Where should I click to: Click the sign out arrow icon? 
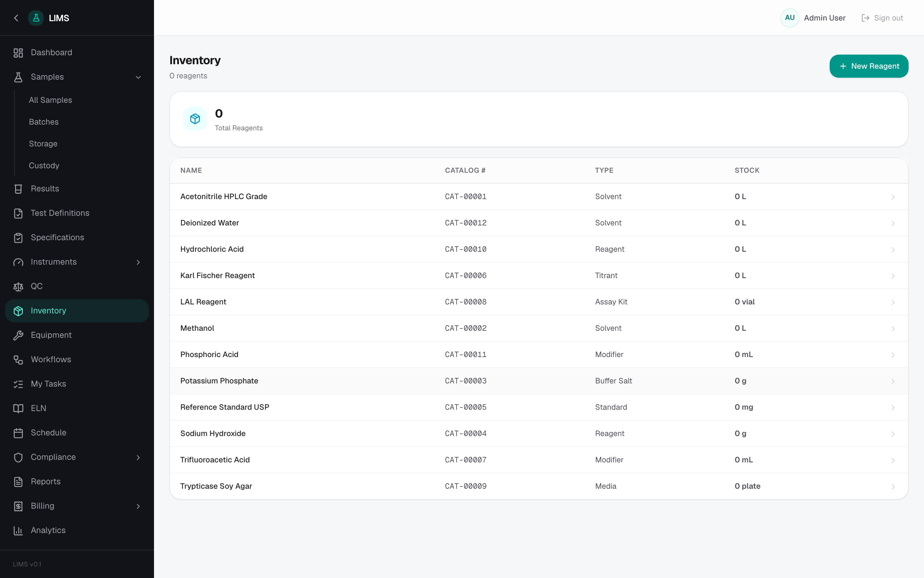pos(865,18)
